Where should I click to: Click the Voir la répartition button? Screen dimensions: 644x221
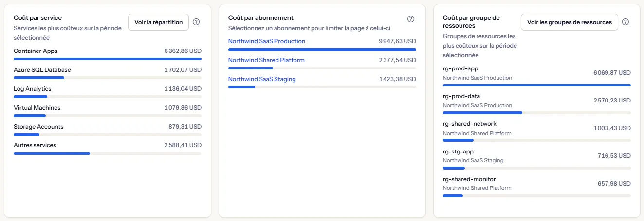[x=158, y=22]
